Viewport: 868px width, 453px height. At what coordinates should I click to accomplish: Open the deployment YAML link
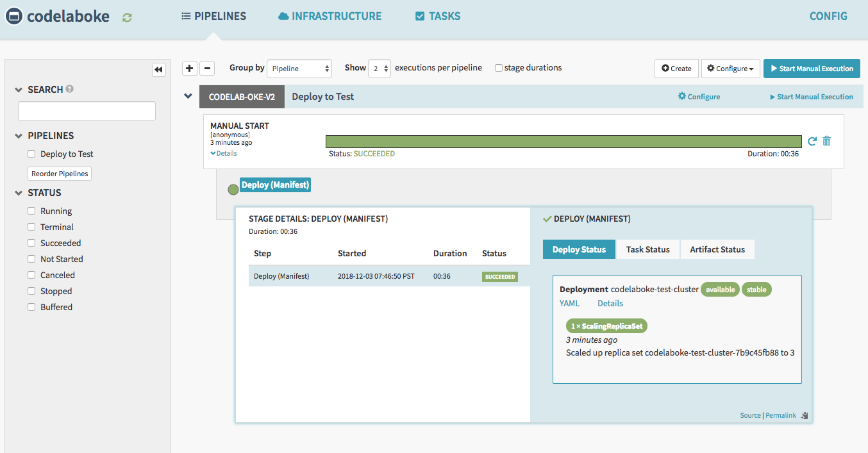569,303
